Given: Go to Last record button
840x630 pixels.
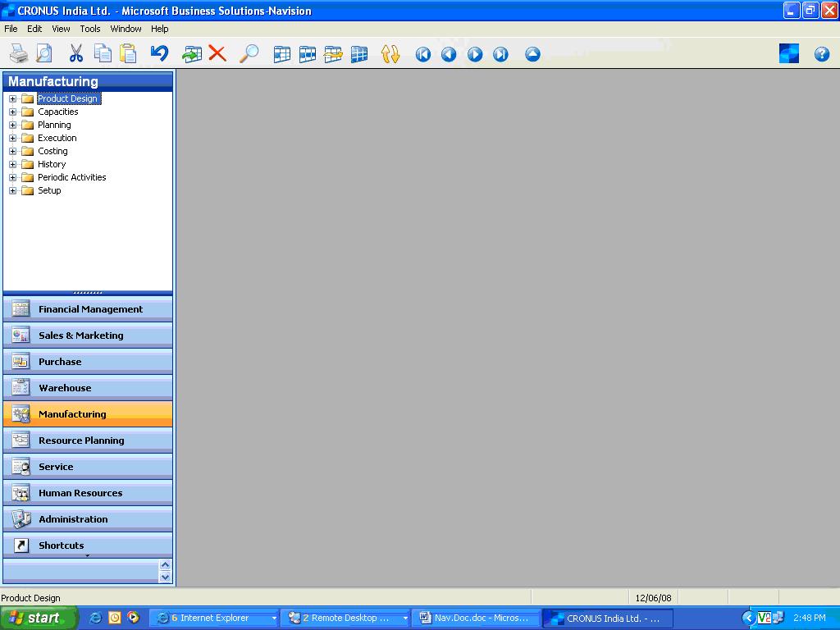Looking at the screenshot, I should pyautogui.click(x=500, y=54).
